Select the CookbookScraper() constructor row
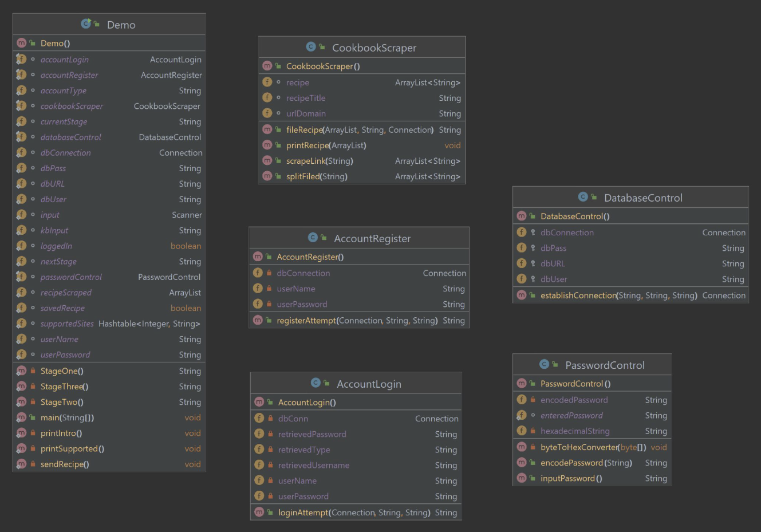 tap(362, 66)
